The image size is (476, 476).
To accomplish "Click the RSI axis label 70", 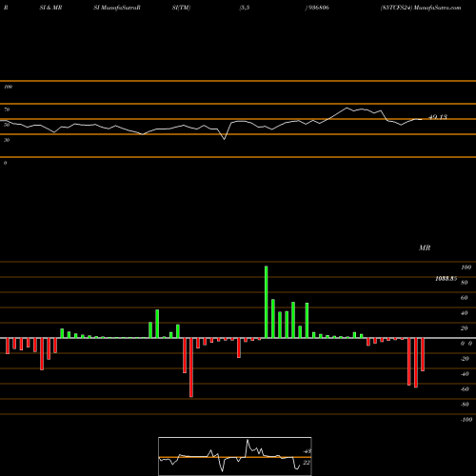I will click(7, 109).
